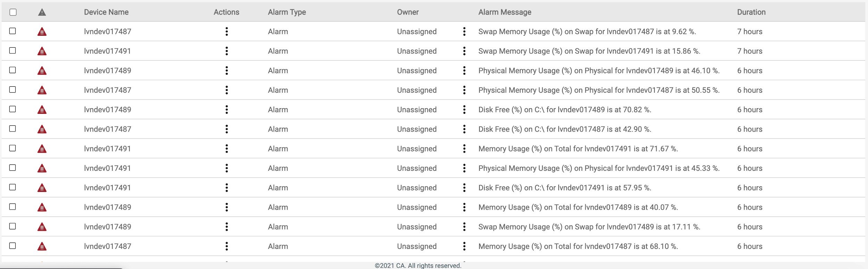Open device lvndev017489 from the Physical Memory 46.10% row
This screenshot has width=868, height=269.
[x=108, y=71]
